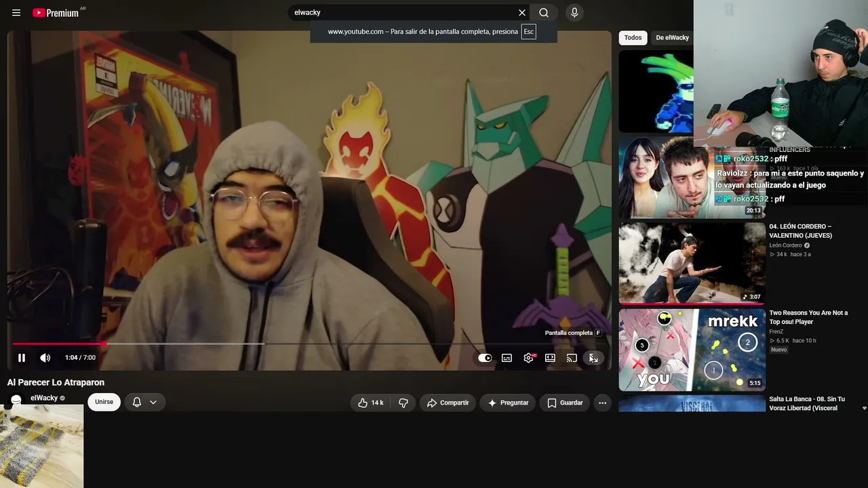Click the video title 'Al Parecer Lo Atraparon'
868x488 pixels.
pyautogui.click(x=56, y=382)
